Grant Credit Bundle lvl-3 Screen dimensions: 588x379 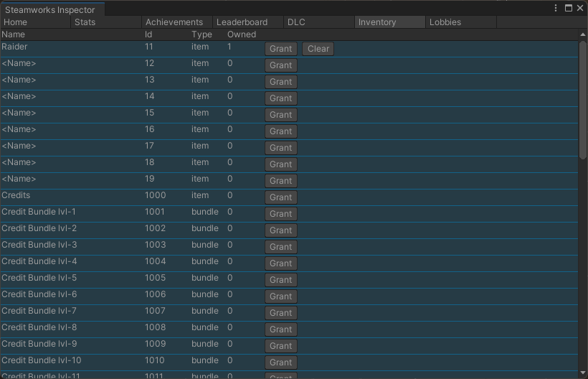(281, 247)
